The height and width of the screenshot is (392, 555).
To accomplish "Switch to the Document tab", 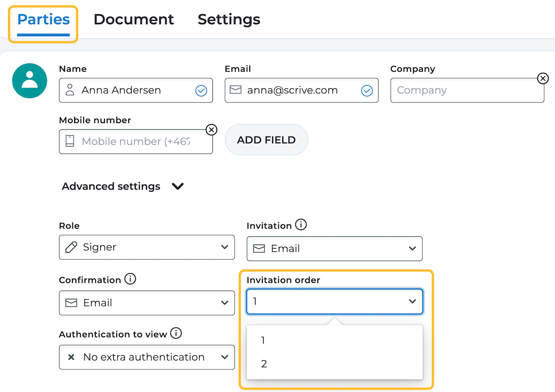I will tap(134, 20).
